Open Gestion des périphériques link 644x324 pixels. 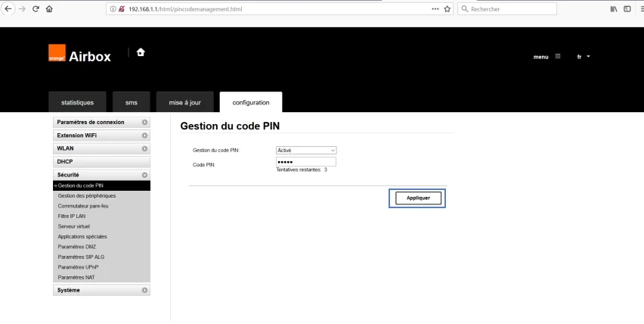click(x=87, y=196)
